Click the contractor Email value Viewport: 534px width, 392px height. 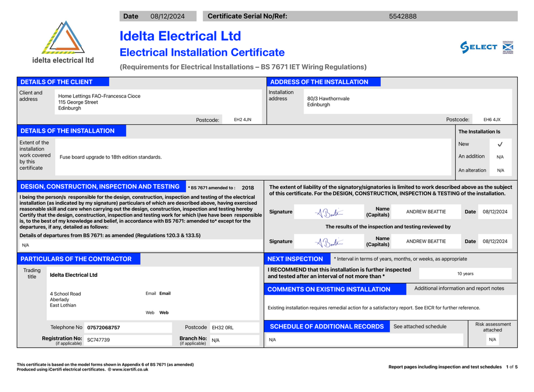coord(165,293)
